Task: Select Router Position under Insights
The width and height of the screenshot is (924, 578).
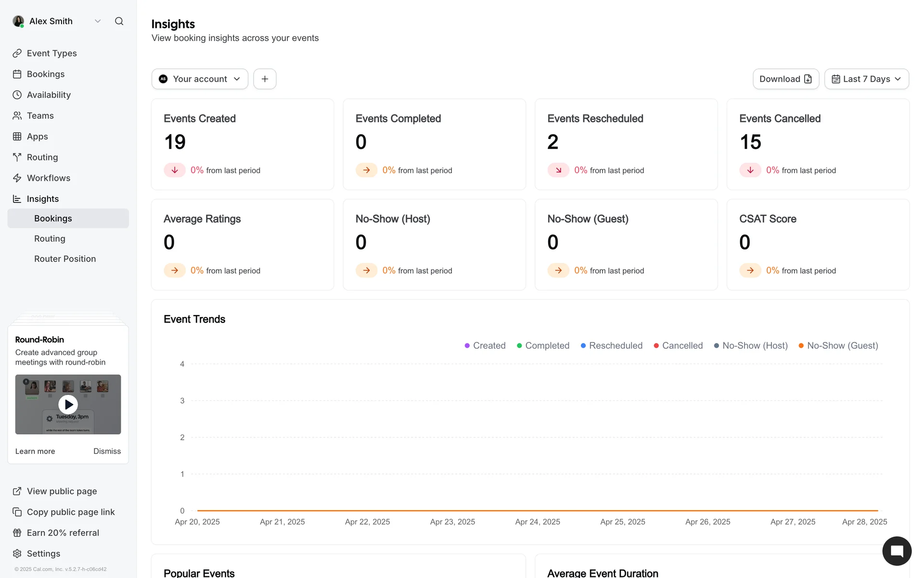Action: [65, 259]
